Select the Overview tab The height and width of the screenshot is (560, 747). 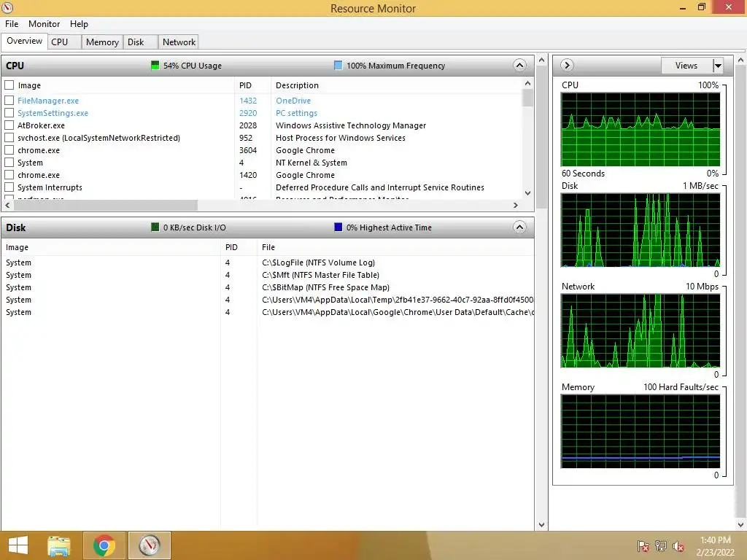[24, 41]
